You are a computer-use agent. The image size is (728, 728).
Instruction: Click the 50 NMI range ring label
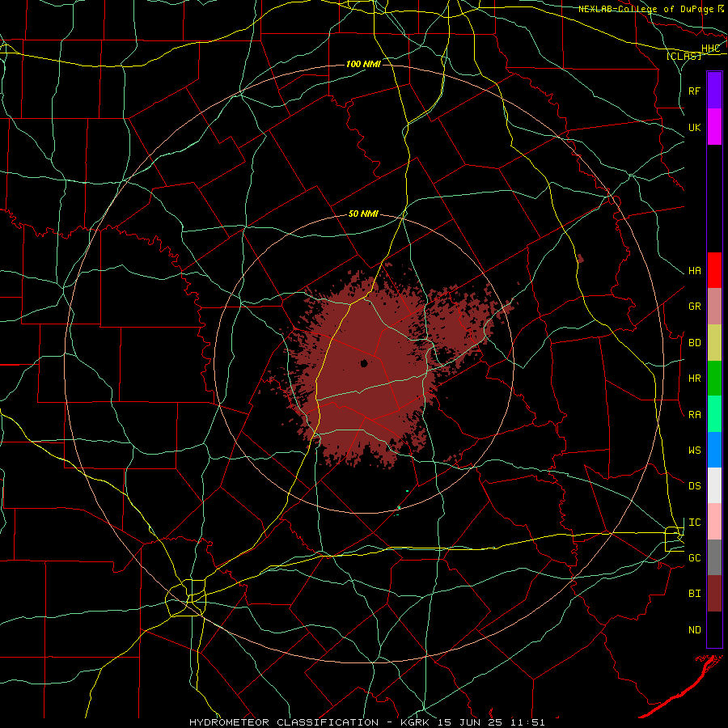(363, 214)
